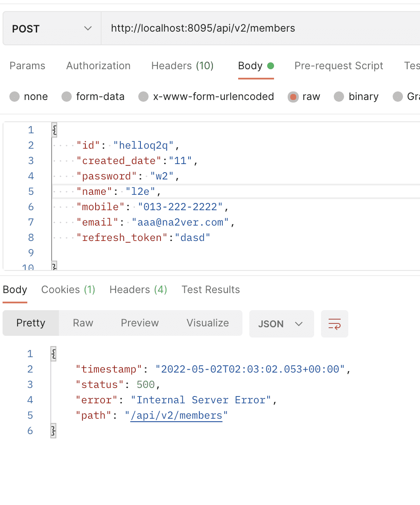The image size is (420, 505).
Task: Switch to Test Results tab
Action: pyautogui.click(x=210, y=290)
